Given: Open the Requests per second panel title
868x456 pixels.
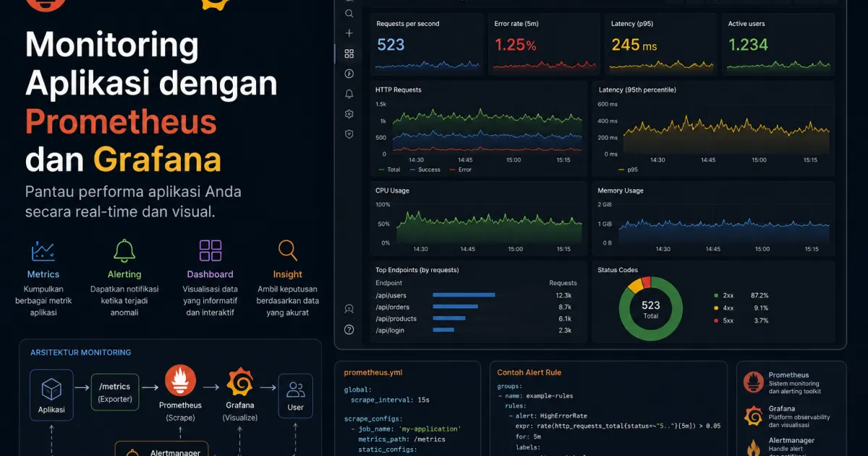Looking at the screenshot, I should tap(408, 24).
